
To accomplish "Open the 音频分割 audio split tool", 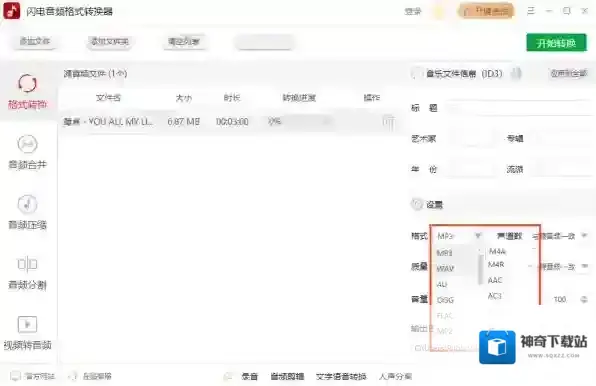I will [27, 272].
